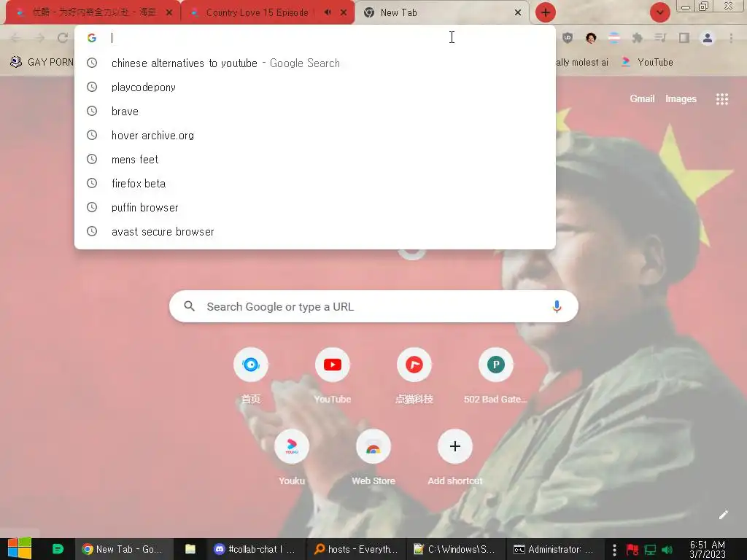747x560 pixels.
Task: Click the 'Search Google or type a URL' box
Action: point(373,306)
